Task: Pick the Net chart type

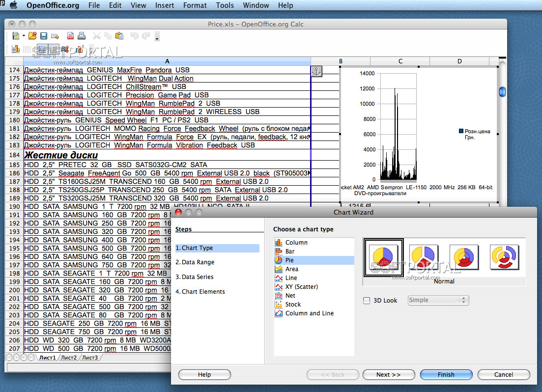Action: pos(290,295)
